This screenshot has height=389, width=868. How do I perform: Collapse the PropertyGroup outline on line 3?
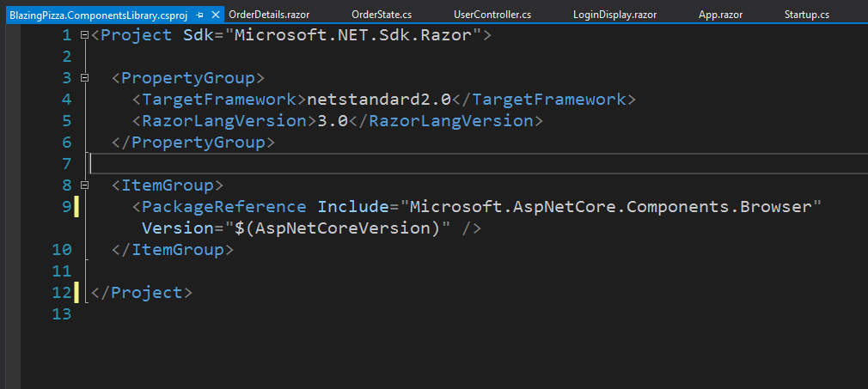coord(84,78)
